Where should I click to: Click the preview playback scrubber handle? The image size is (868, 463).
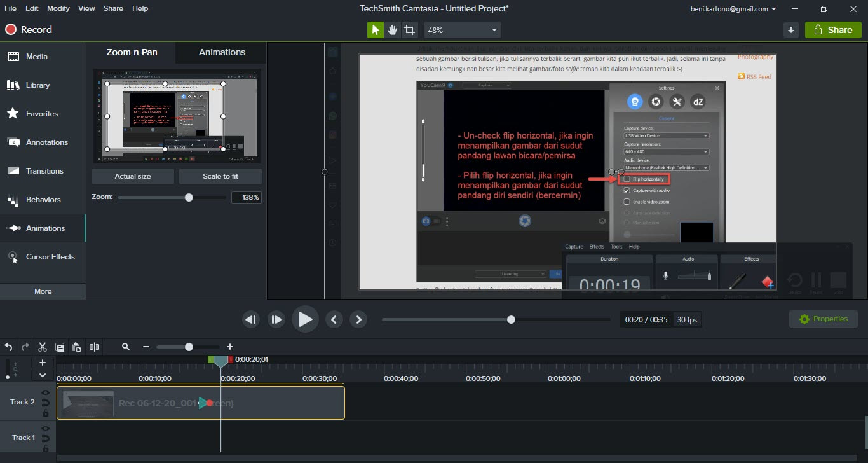pos(511,319)
